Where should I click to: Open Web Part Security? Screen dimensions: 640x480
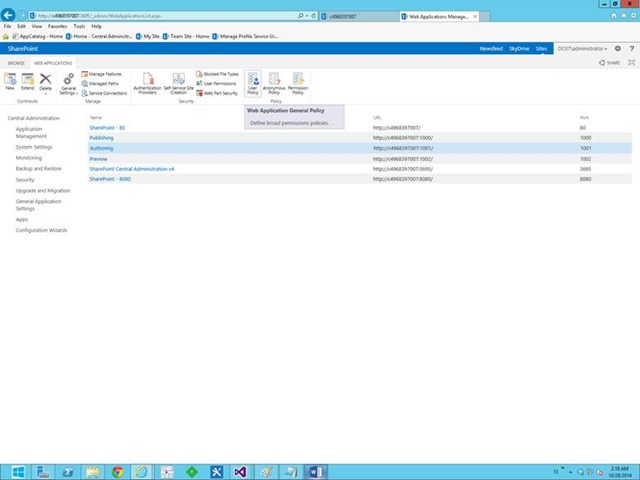(217, 93)
